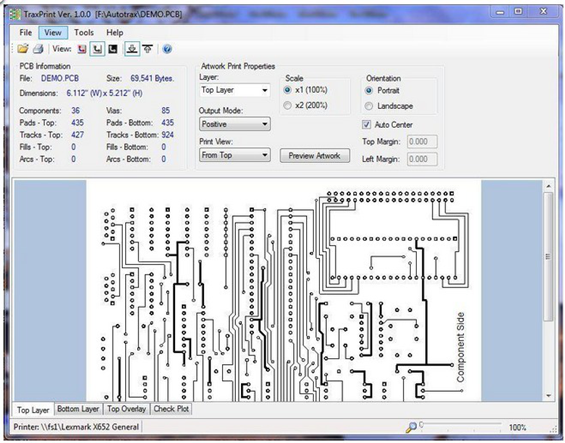The image size is (565, 443).
Task: Open the Print View From Top dropdown
Action: [x=235, y=155]
